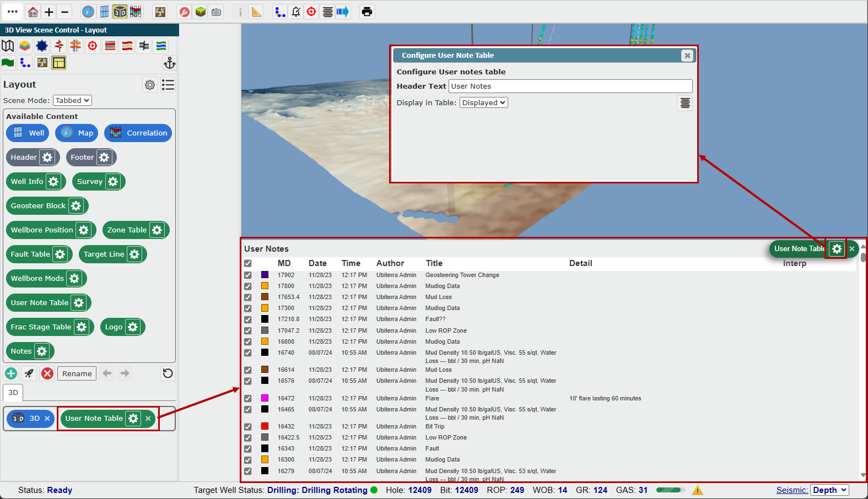Click the green terrain block icon
The height and width of the screenshot is (499, 868).
pos(201,12)
